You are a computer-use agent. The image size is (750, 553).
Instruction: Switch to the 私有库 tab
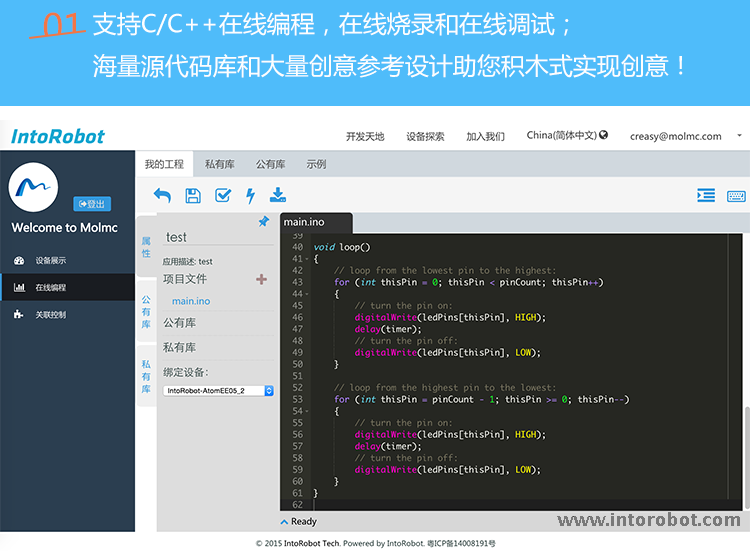(220, 164)
